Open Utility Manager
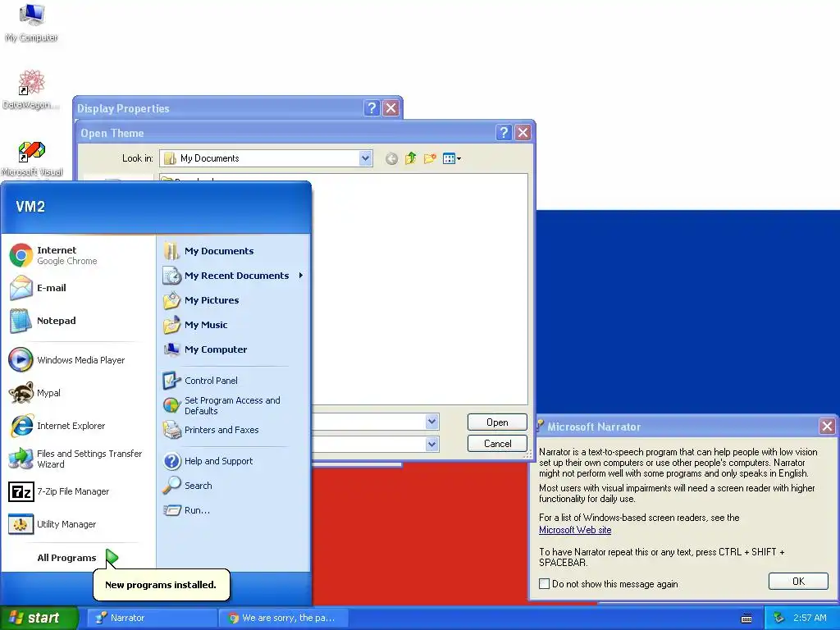 pyautogui.click(x=78, y=524)
